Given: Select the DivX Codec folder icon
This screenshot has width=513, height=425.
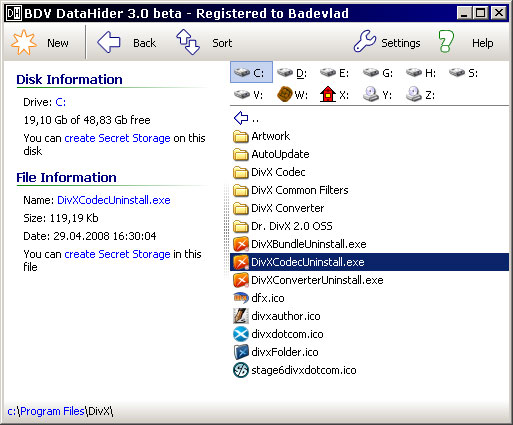Looking at the screenshot, I should (x=241, y=173).
